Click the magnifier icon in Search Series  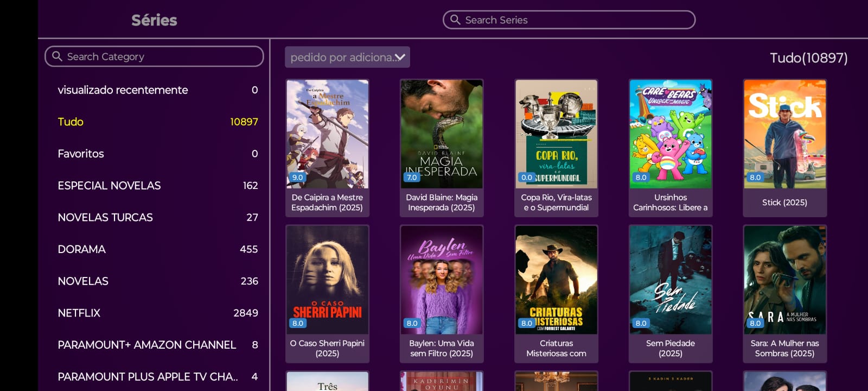pyautogui.click(x=455, y=20)
